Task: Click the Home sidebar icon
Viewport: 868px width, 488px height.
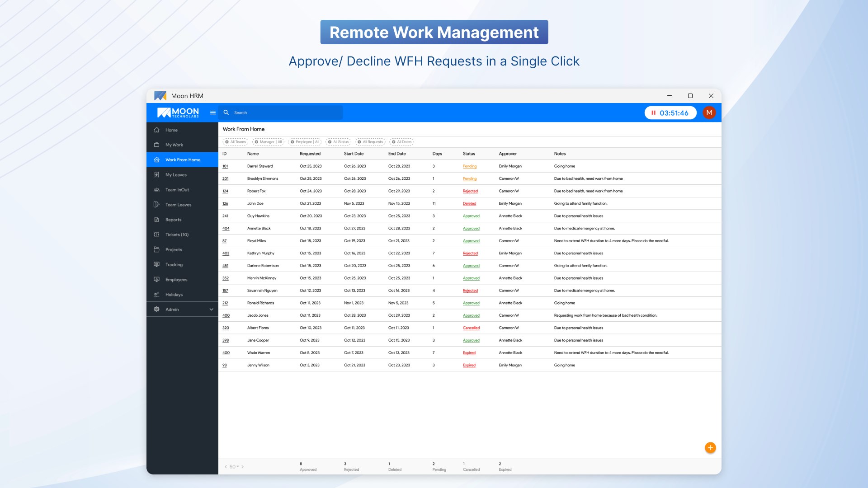Action: point(157,130)
